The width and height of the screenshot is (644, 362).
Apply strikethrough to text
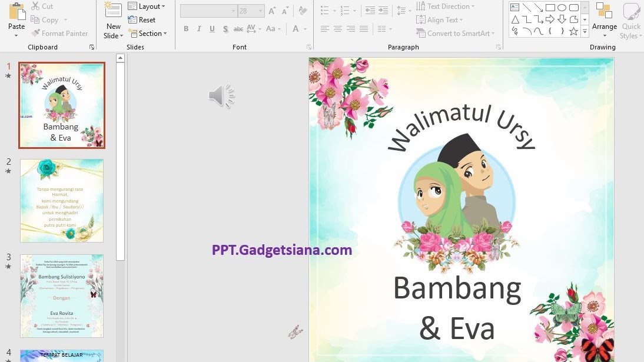coord(238,28)
